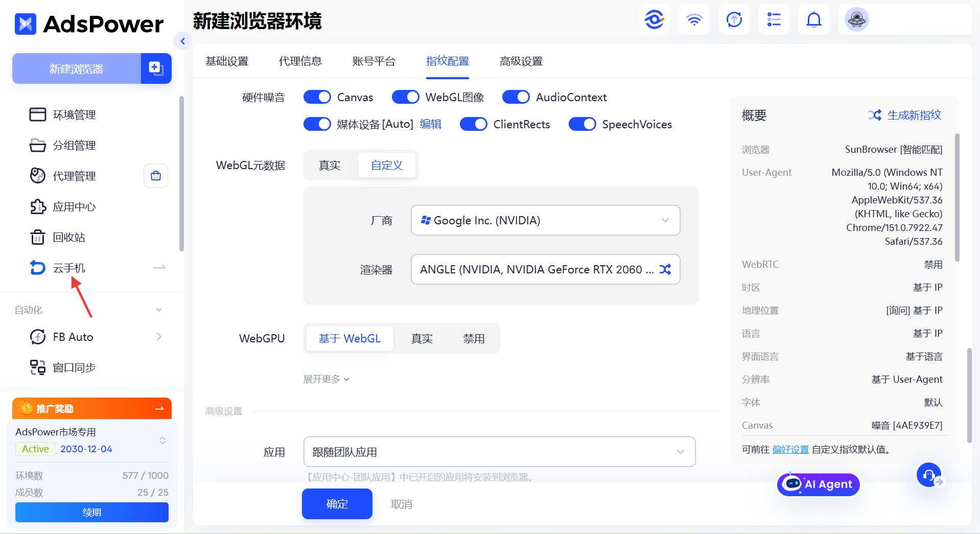
Task: Switch to 基础设置 tab
Action: pos(227,61)
